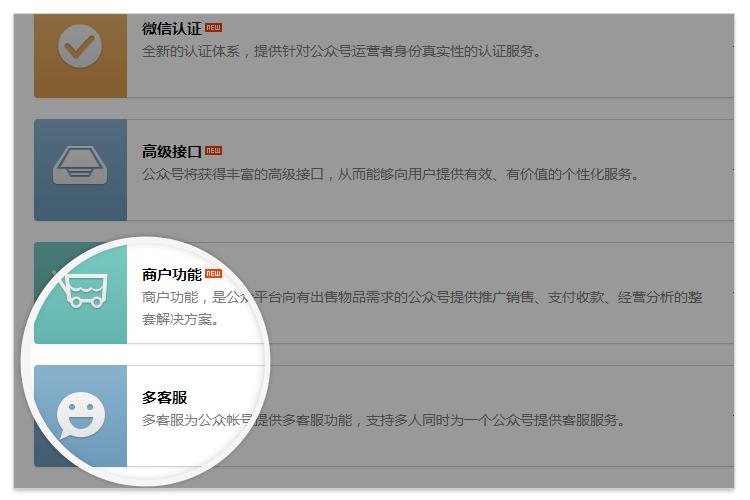
Task: Click the 多客服 smiley chat bubble icon
Action: pyautogui.click(x=81, y=415)
